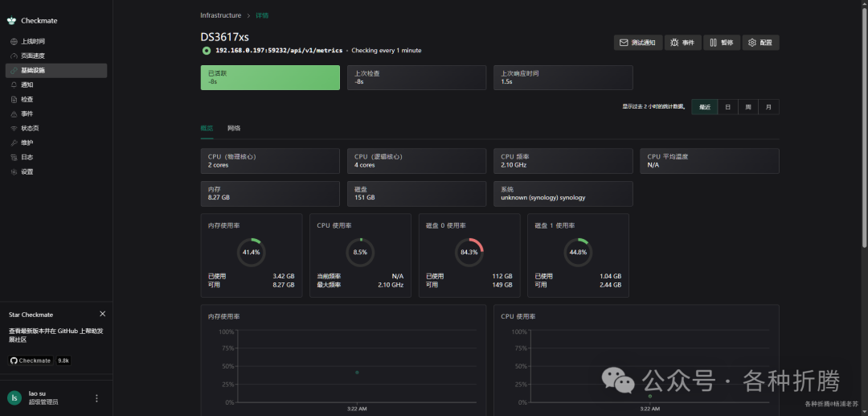Select the 周 time range
The height and width of the screenshot is (416, 868).
tap(748, 107)
